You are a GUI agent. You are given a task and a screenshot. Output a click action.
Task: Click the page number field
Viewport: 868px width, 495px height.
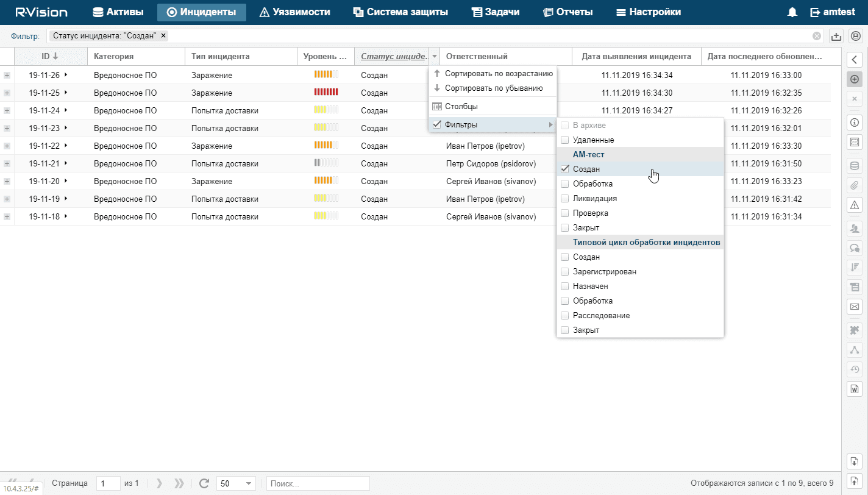coord(109,483)
